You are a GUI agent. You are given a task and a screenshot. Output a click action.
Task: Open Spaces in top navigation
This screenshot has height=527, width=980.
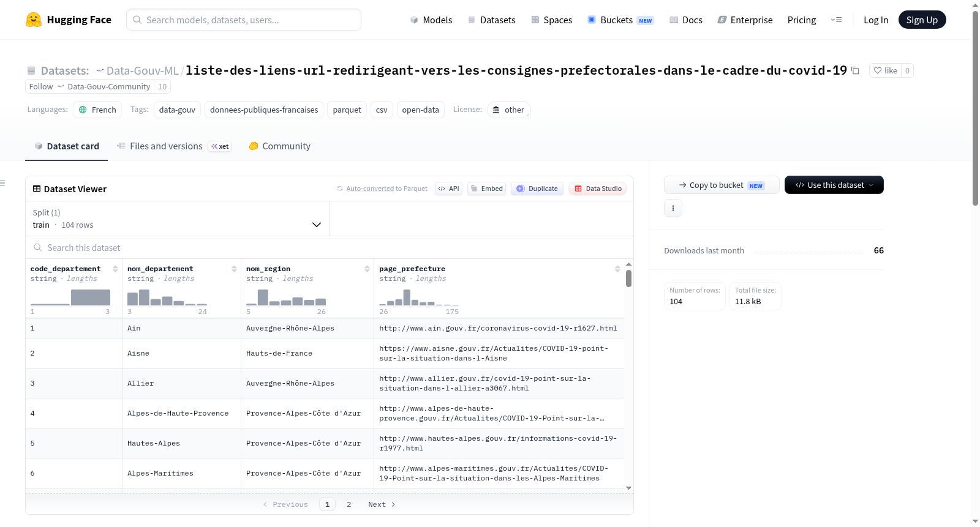click(x=551, y=20)
